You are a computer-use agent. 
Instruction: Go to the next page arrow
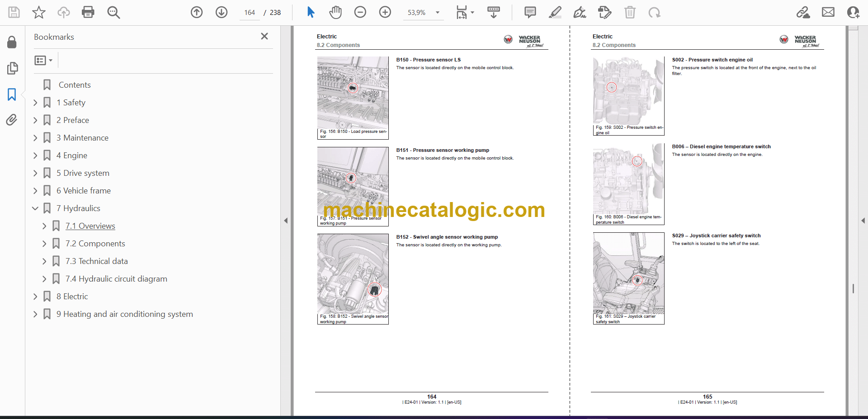click(222, 12)
